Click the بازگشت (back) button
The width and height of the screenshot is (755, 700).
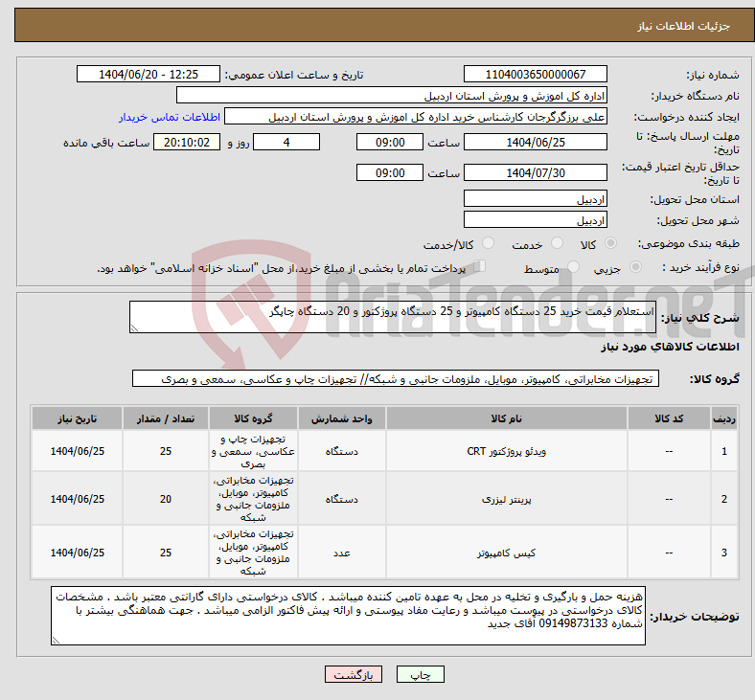click(x=354, y=674)
